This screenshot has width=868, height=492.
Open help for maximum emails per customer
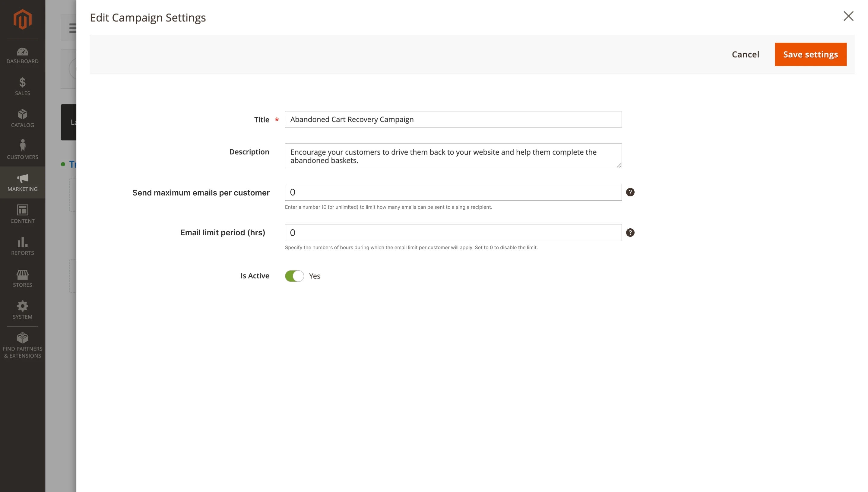[x=630, y=192]
